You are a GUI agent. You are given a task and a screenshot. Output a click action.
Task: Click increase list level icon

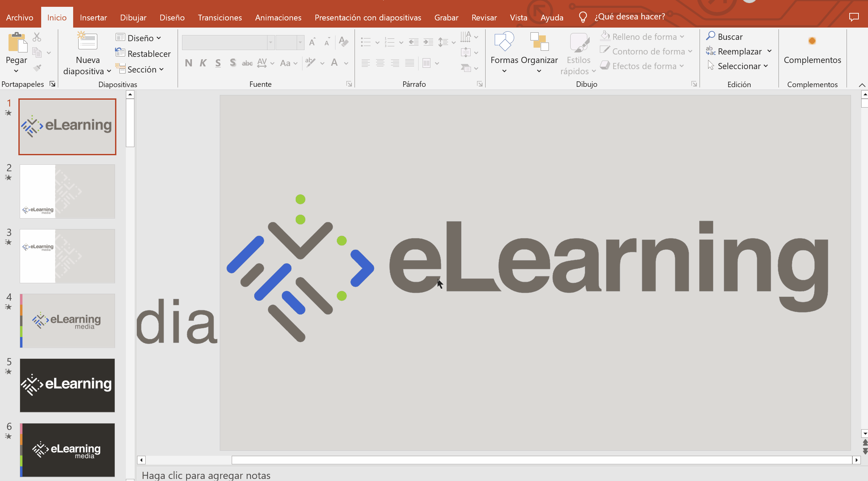pyautogui.click(x=428, y=42)
